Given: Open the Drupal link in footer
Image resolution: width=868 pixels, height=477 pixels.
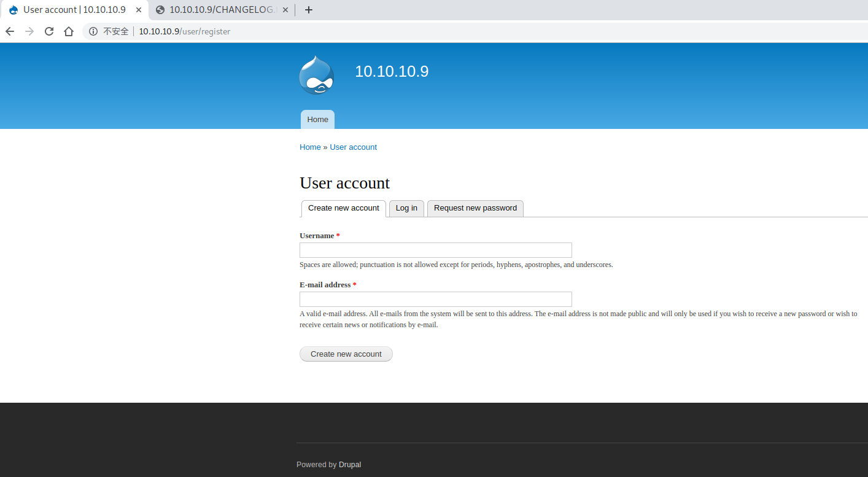Looking at the screenshot, I should [350, 465].
